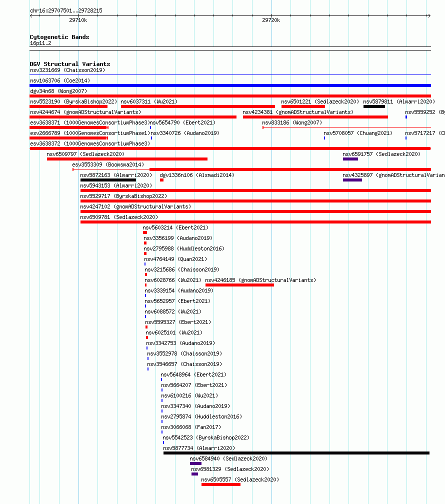Click the 29710k ruler tick label
This screenshot has height=504, width=445.
(x=78, y=20)
